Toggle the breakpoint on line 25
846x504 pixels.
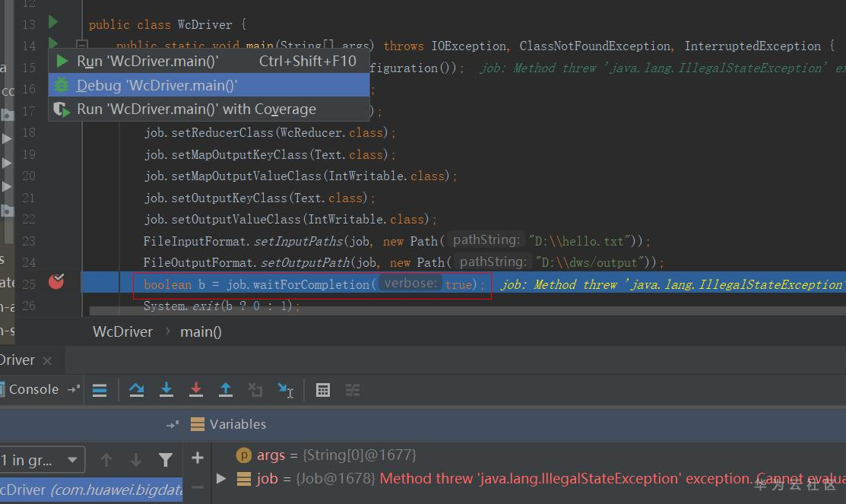56,281
